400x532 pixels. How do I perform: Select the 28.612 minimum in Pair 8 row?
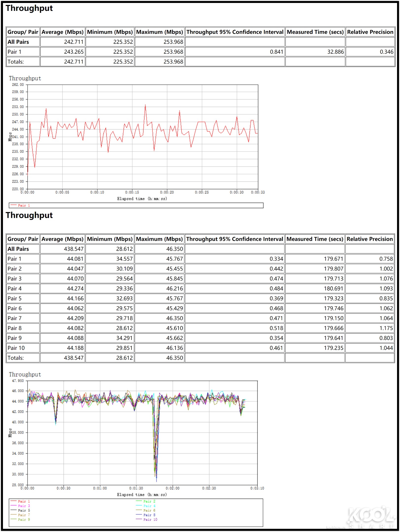(124, 328)
